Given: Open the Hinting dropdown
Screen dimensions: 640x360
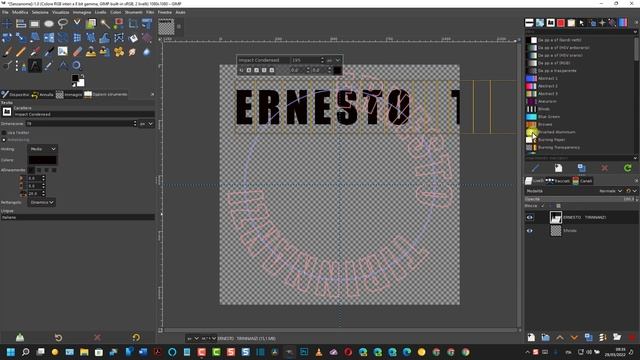Looking at the screenshot, I should pyautogui.click(x=42, y=149).
